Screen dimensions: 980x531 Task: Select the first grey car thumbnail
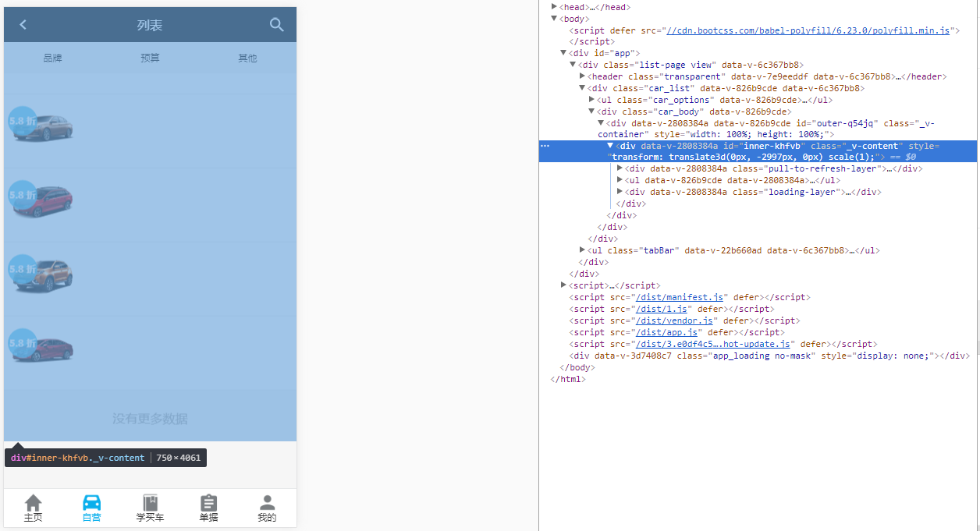pyautogui.click(x=41, y=127)
